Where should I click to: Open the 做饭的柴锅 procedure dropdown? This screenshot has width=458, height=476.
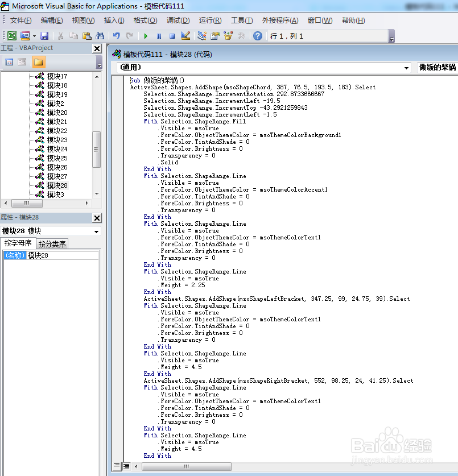point(438,68)
